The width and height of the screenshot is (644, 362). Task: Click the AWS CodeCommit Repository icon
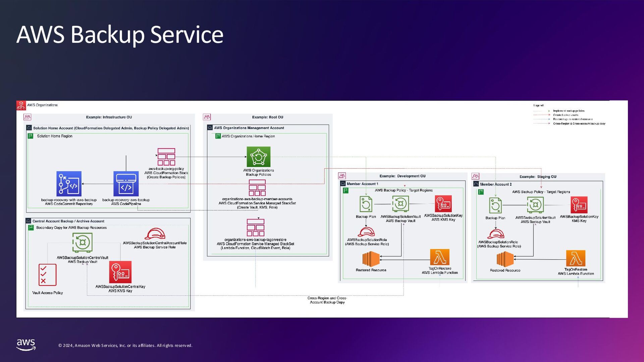pyautogui.click(x=69, y=184)
